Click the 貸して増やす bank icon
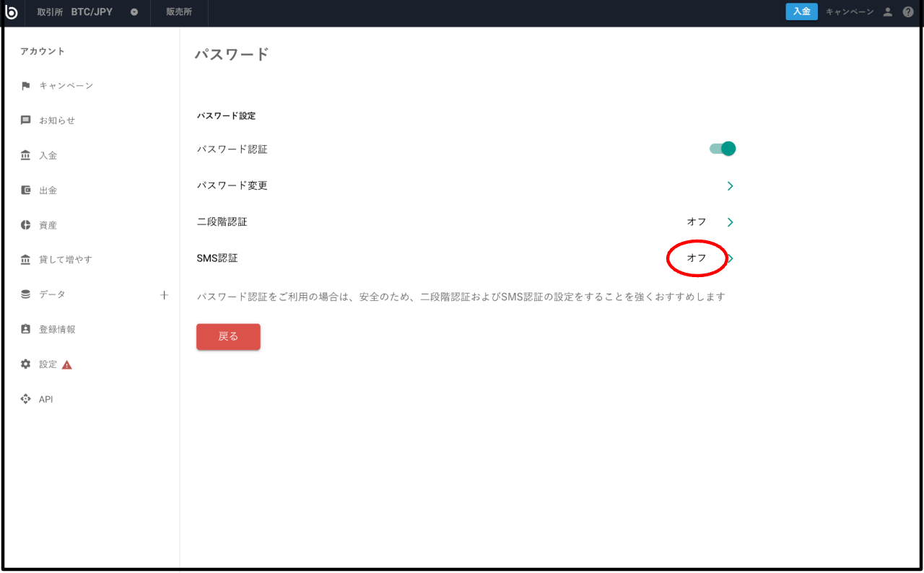924x573 pixels. (26, 260)
